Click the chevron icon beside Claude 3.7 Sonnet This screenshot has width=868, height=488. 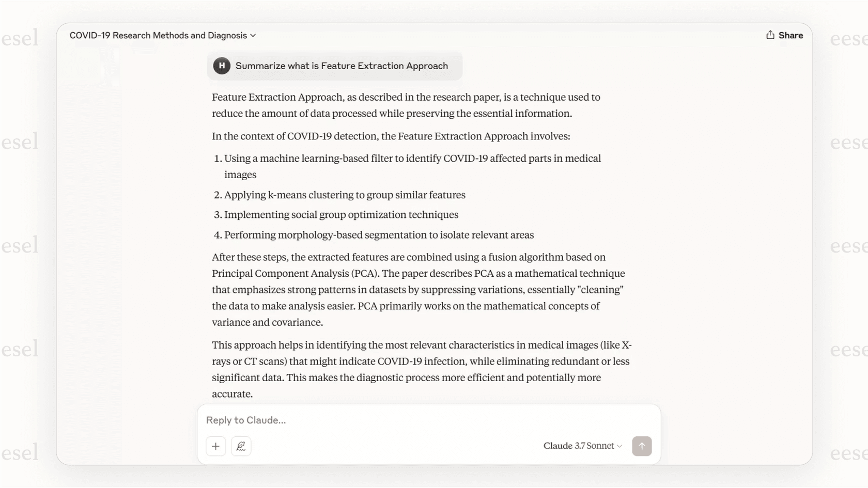tap(619, 446)
